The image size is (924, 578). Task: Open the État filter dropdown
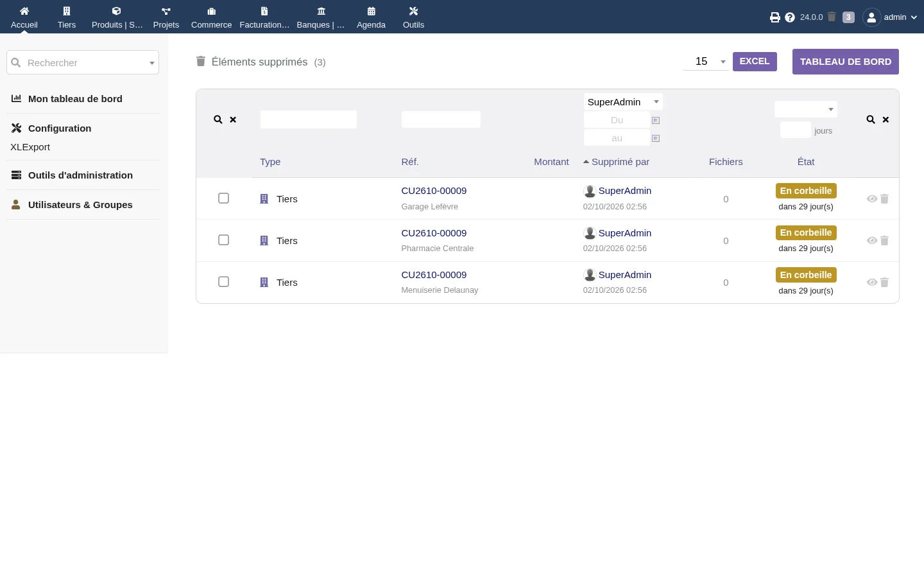pyautogui.click(x=806, y=109)
